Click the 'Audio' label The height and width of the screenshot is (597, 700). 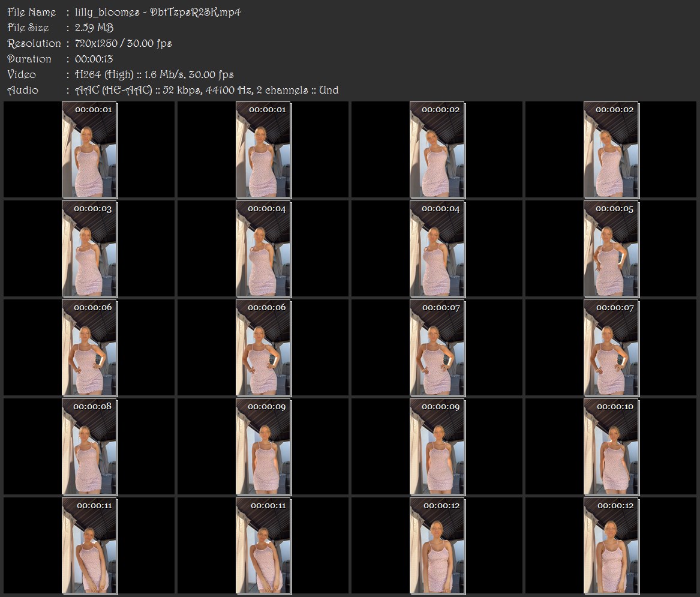(23, 90)
